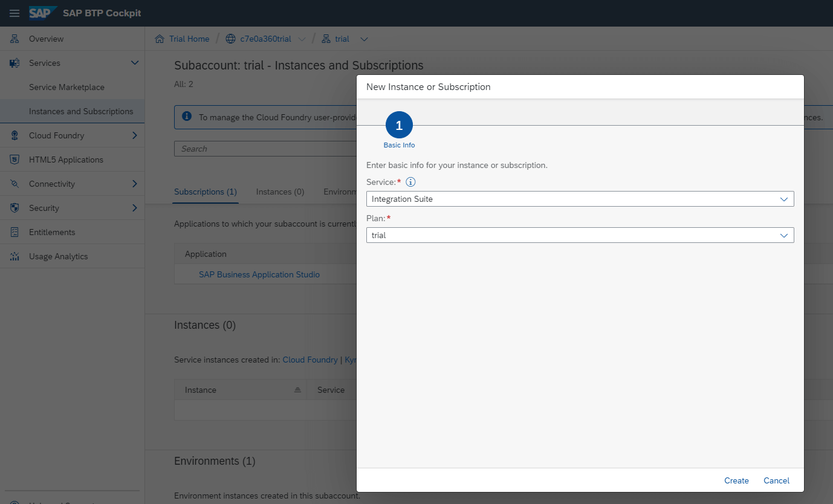Click the Trial Home house icon

[x=160, y=39]
